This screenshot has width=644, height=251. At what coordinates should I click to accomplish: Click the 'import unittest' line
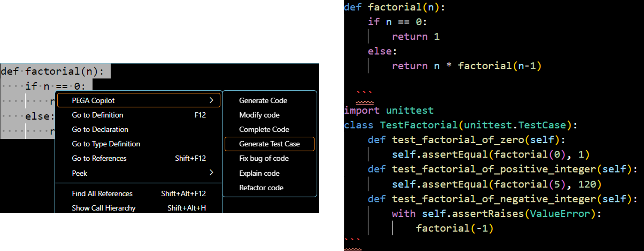point(389,110)
